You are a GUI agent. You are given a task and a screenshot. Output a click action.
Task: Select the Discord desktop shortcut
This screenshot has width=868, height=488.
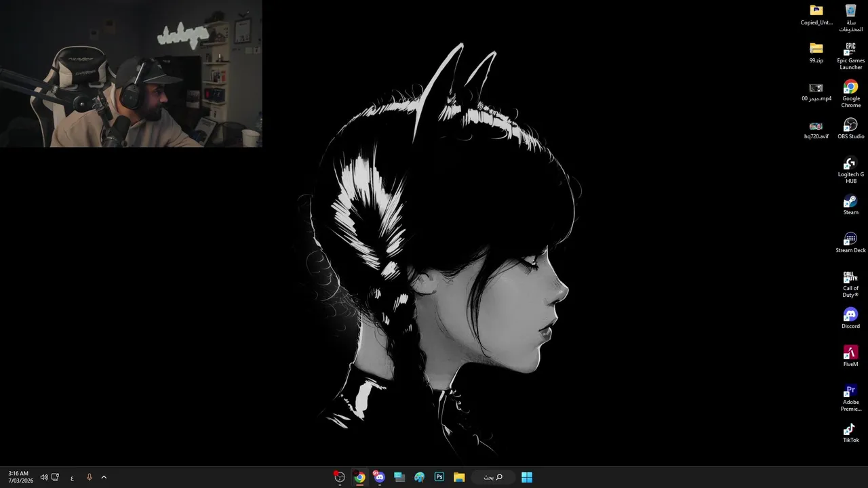coord(850,318)
